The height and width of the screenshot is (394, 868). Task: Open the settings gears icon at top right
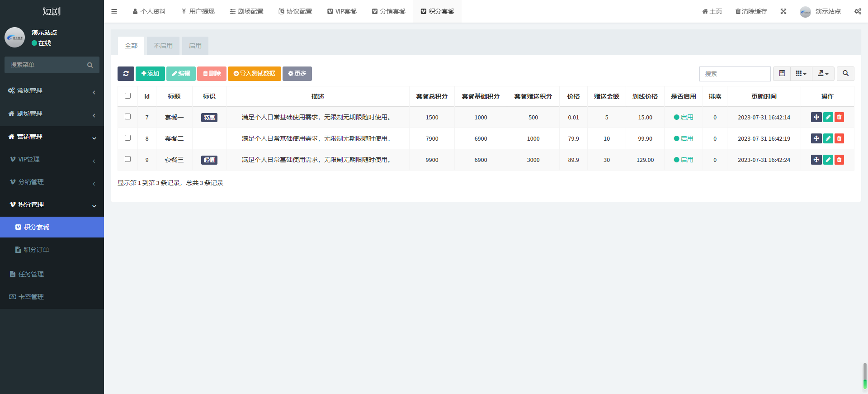tap(858, 11)
